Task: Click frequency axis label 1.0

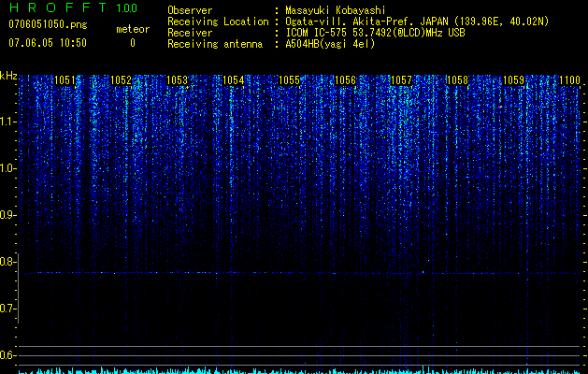Action: (7, 168)
